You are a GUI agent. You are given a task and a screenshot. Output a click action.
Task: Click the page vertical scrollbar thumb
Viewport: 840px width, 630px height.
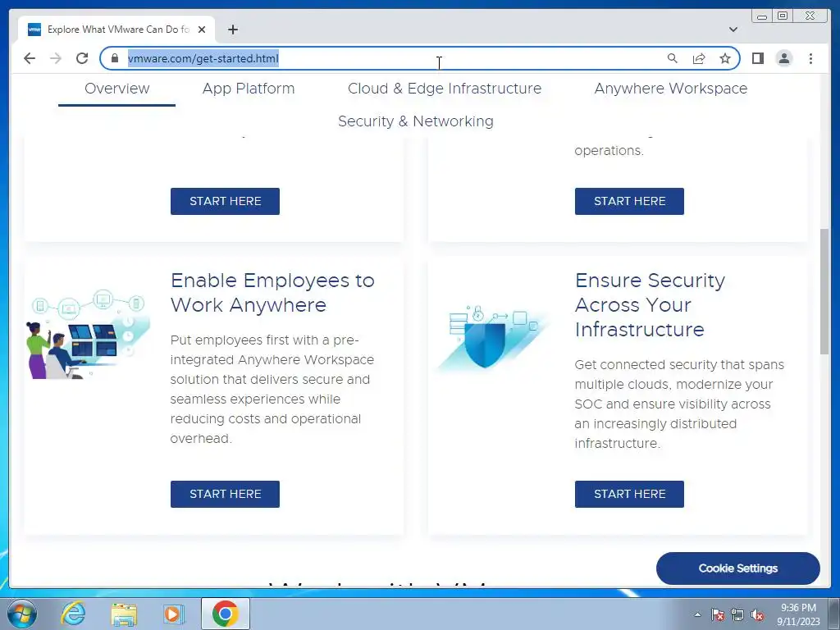click(824, 291)
